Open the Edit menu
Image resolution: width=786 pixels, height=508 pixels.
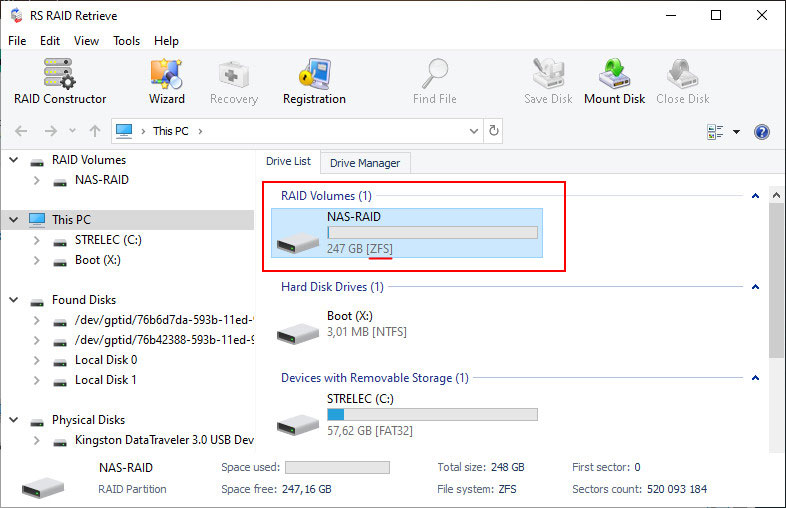[x=50, y=41]
